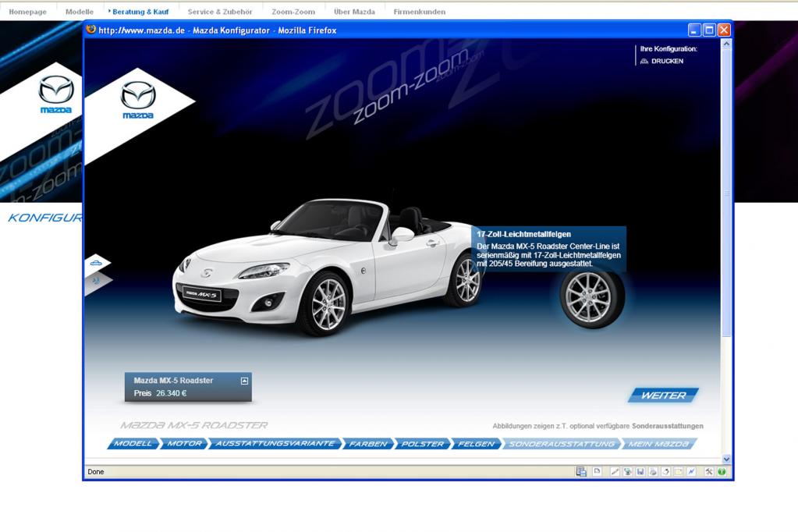This screenshot has width=798, height=532.
Task: Open the FARBEN step
Action: tap(368, 443)
